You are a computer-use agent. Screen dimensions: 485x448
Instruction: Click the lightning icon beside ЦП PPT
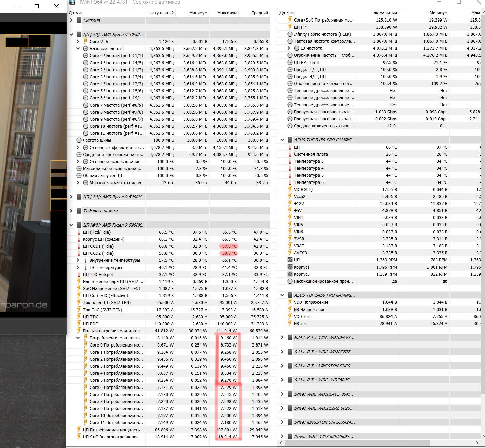pyautogui.click(x=290, y=27)
